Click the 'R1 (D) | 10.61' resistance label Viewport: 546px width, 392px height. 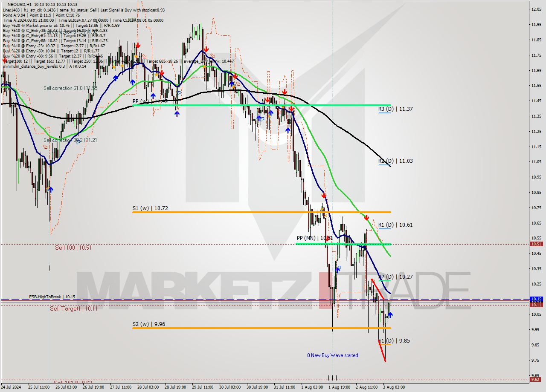pyautogui.click(x=395, y=225)
